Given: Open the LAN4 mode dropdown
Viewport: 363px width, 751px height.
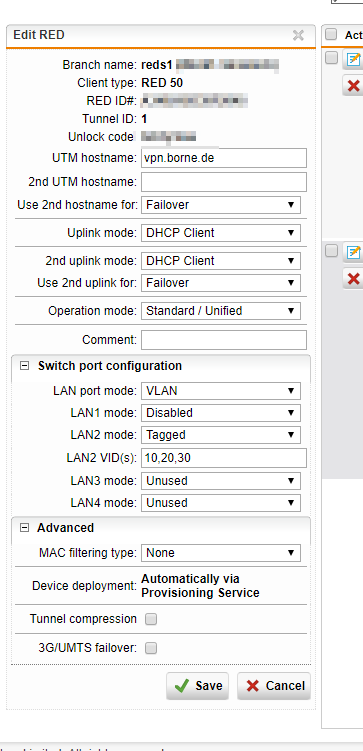Looking at the screenshot, I should pyautogui.click(x=221, y=503).
